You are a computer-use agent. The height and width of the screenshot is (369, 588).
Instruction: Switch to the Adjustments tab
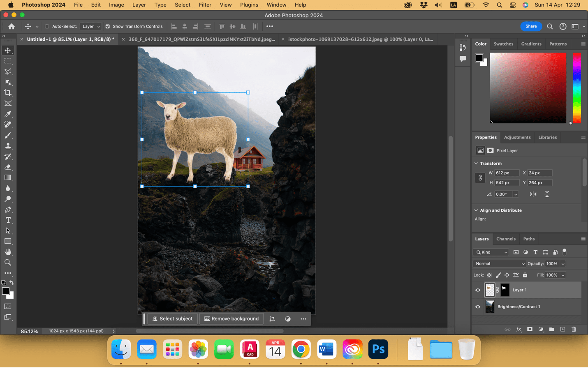(517, 137)
